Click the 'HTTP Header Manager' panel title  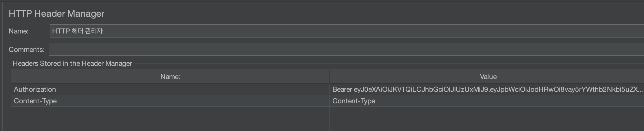[56, 14]
